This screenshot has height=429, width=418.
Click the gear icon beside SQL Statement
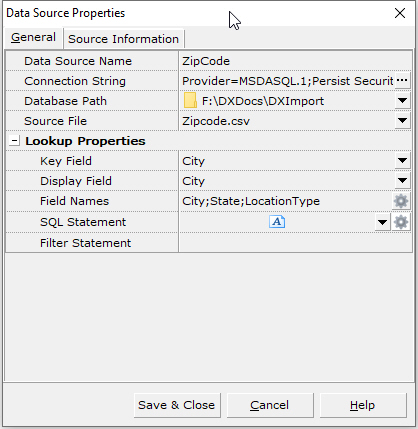click(x=401, y=222)
